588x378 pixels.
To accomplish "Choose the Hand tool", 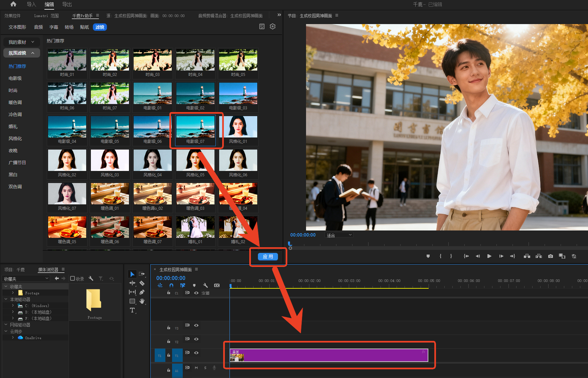I will [142, 301].
